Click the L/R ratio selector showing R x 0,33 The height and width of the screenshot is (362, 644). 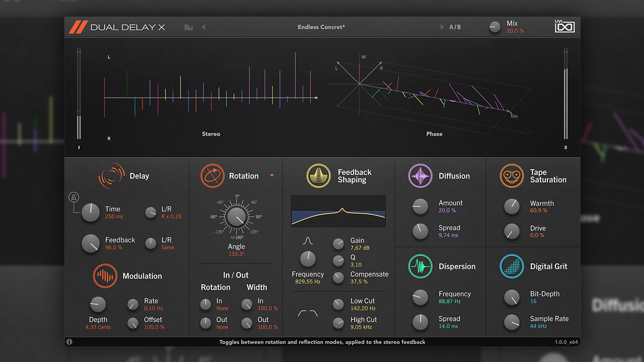pos(150,213)
